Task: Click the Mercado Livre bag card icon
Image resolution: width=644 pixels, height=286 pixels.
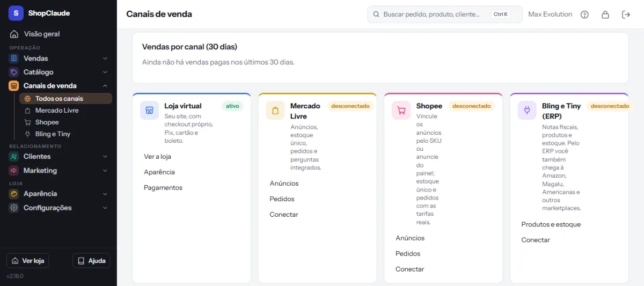Action: tap(275, 110)
